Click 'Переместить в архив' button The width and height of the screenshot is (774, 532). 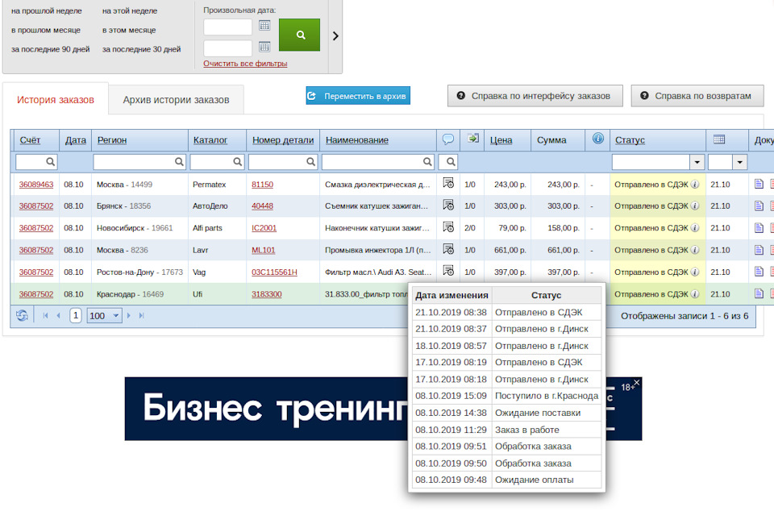coord(358,96)
